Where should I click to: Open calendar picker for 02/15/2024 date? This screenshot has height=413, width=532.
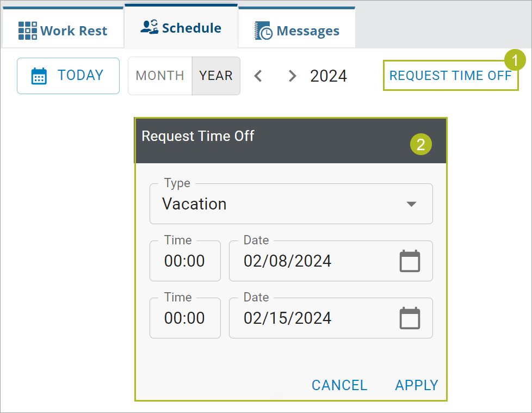[410, 318]
